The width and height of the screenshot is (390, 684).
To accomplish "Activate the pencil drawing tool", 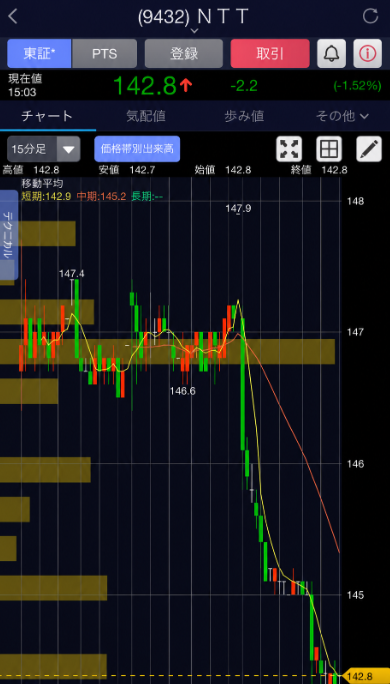I will pos(369,149).
